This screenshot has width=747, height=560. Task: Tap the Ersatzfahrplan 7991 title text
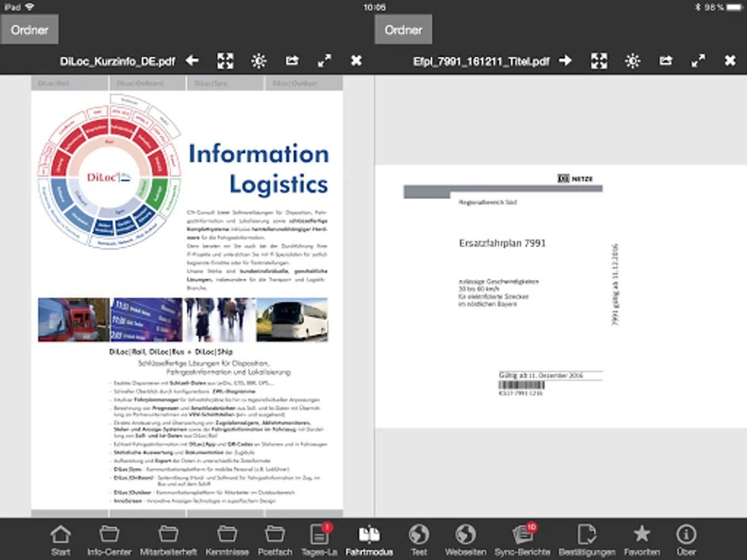502,243
